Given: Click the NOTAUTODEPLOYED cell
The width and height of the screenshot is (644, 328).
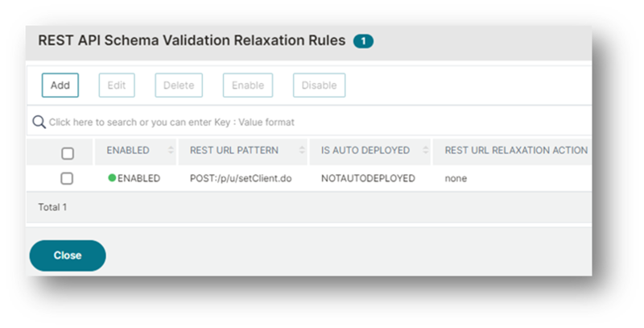Looking at the screenshot, I should (368, 178).
